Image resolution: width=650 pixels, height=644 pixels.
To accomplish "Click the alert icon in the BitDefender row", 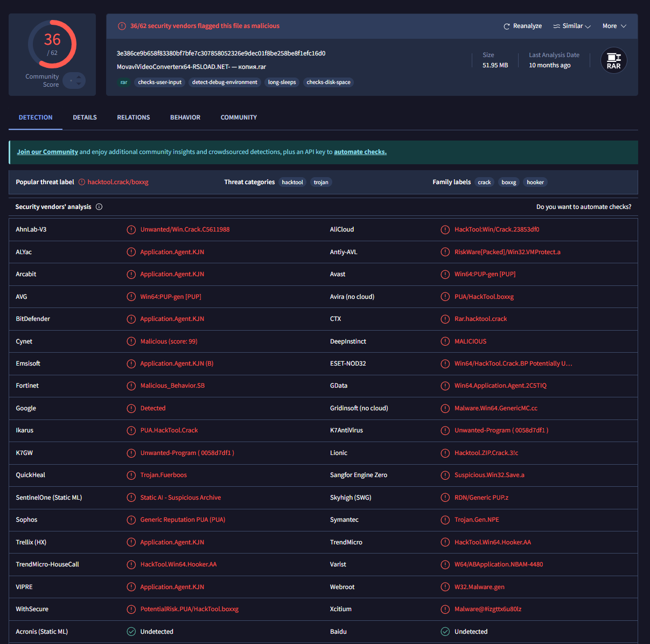I will pos(131,319).
